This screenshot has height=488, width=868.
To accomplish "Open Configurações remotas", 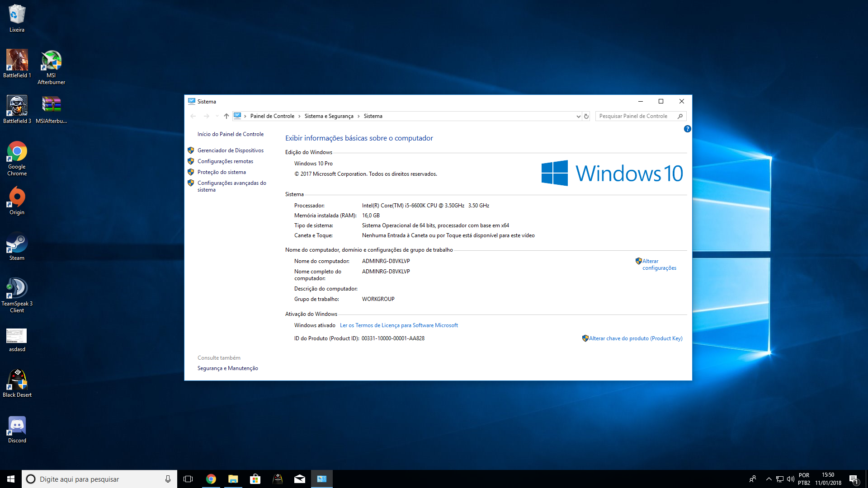I will (x=225, y=161).
